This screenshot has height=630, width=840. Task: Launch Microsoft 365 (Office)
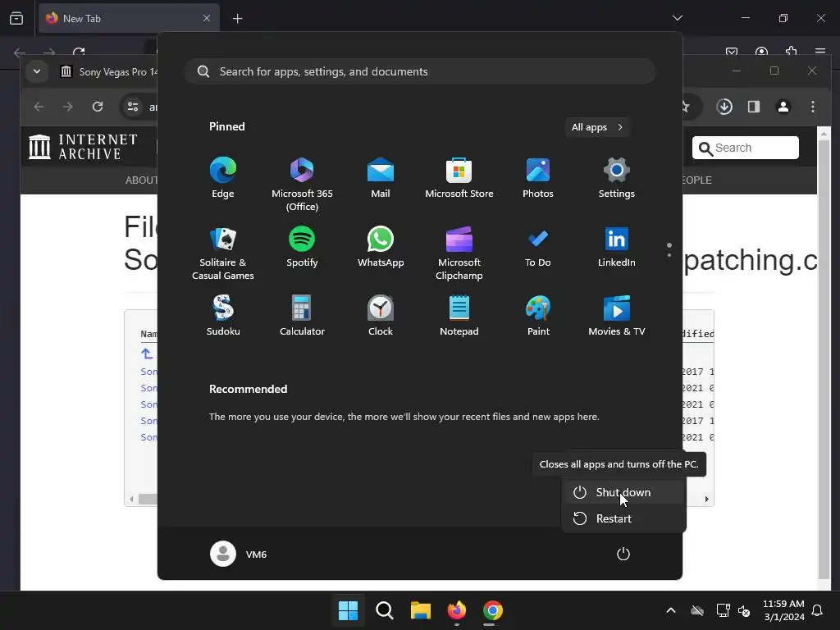coord(302,185)
